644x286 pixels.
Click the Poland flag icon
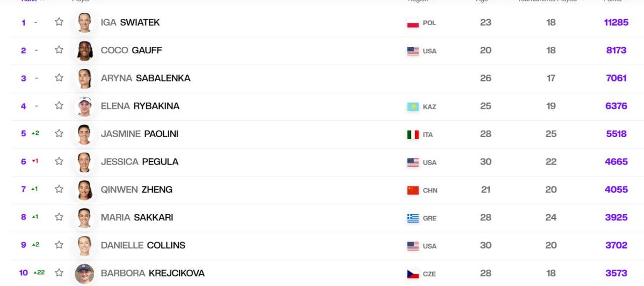413,23
